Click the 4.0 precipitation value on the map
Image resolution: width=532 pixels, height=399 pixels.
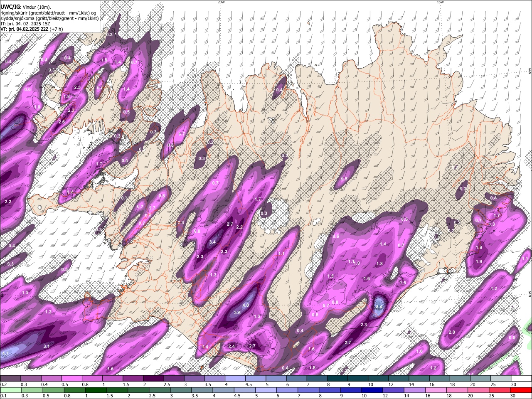point(245,305)
